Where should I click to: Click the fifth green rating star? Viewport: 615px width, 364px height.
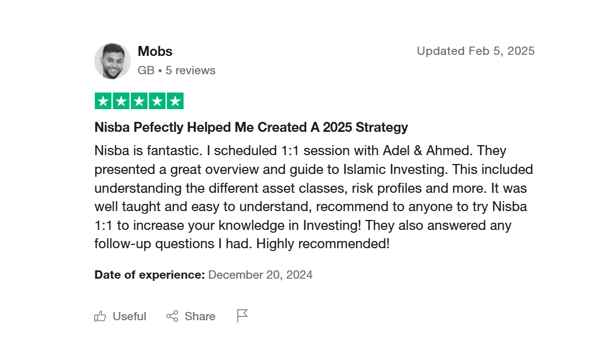[x=175, y=101]
